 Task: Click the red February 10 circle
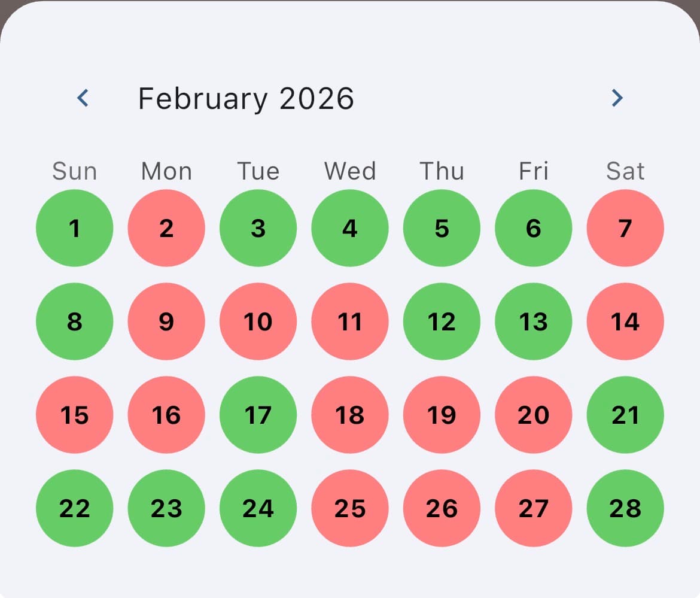(258, 321)
